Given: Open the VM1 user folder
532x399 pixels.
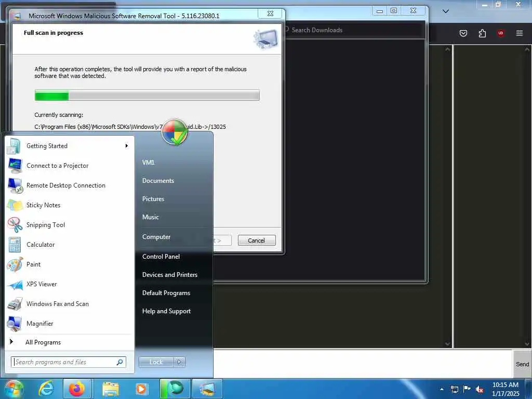Looking at the screenshot, I should 148,162.
